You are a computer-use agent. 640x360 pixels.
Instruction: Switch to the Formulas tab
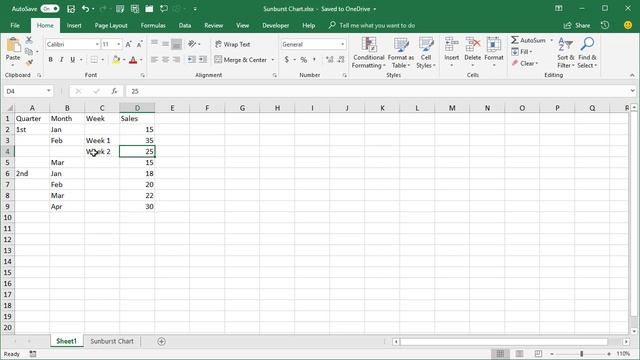[x=153, y=25]
